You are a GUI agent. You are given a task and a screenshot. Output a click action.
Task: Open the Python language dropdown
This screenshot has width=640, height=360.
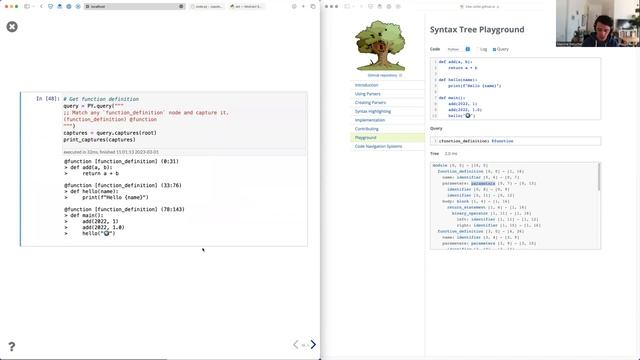point(459,49)
